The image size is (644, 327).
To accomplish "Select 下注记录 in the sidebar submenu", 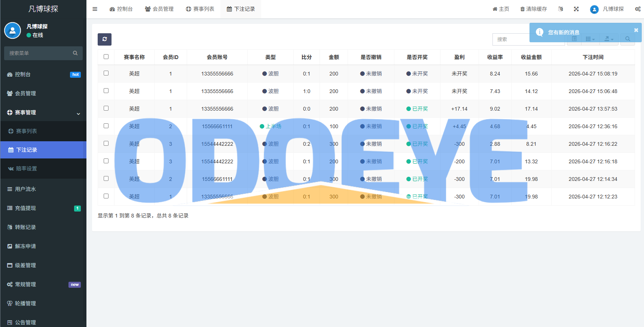I will coord(43,150).
